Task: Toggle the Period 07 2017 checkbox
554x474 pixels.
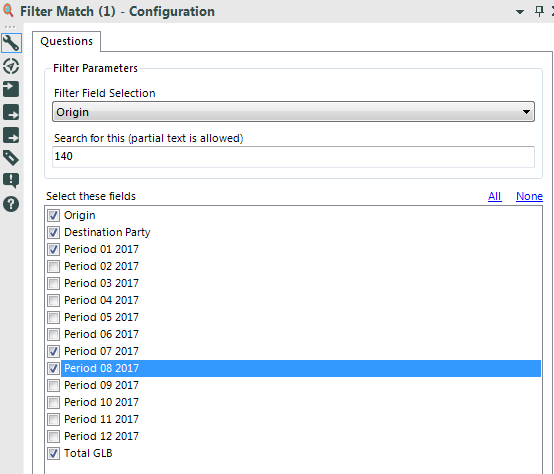Action: (53, 351)
